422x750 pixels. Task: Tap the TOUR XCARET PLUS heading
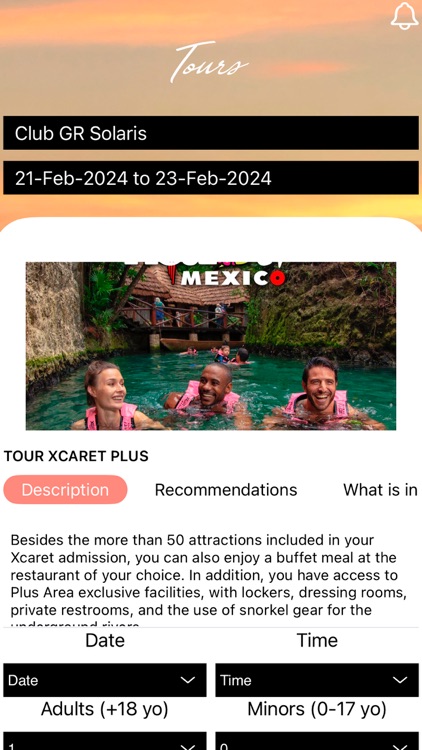pyautogui.click(x=76, y=456)
